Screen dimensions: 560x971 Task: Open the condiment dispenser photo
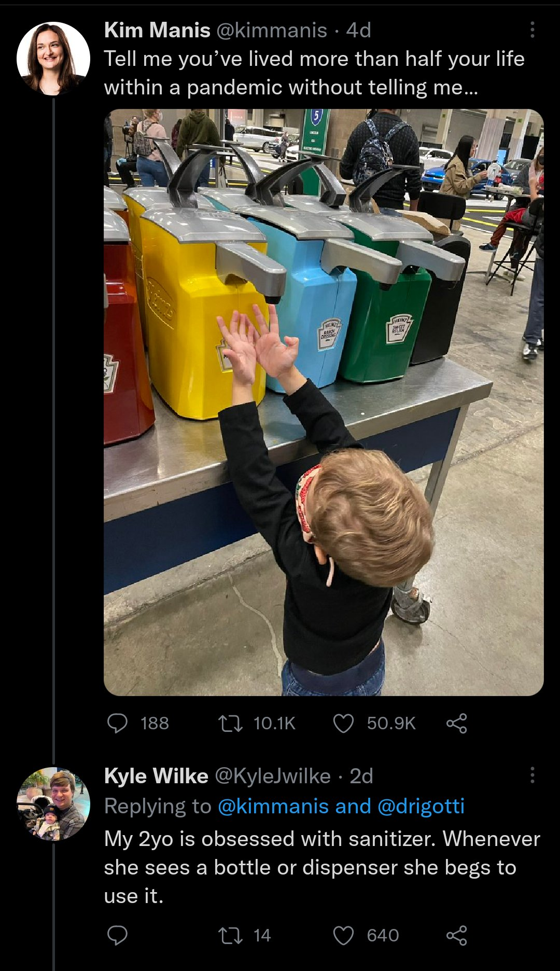tap(324, 402)
